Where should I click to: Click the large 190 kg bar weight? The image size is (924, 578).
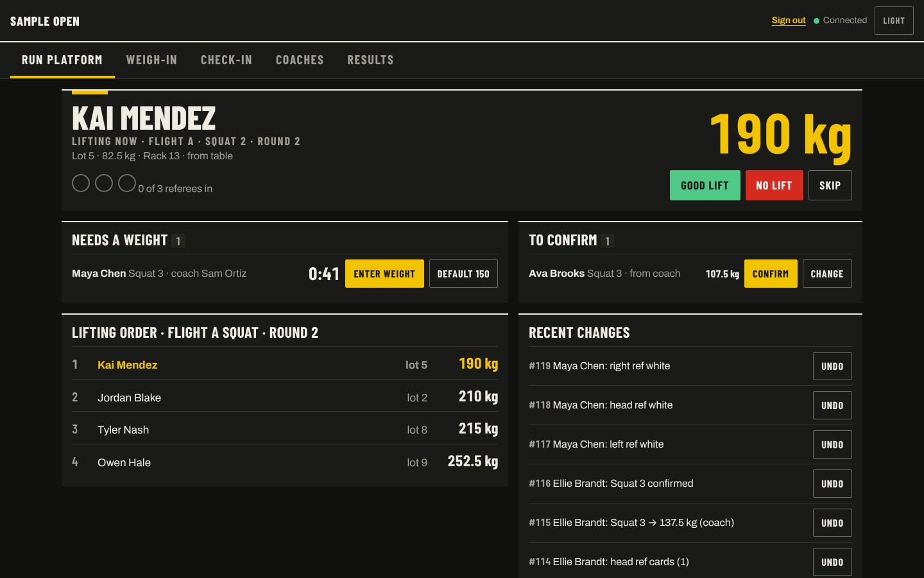pos(781,135)
